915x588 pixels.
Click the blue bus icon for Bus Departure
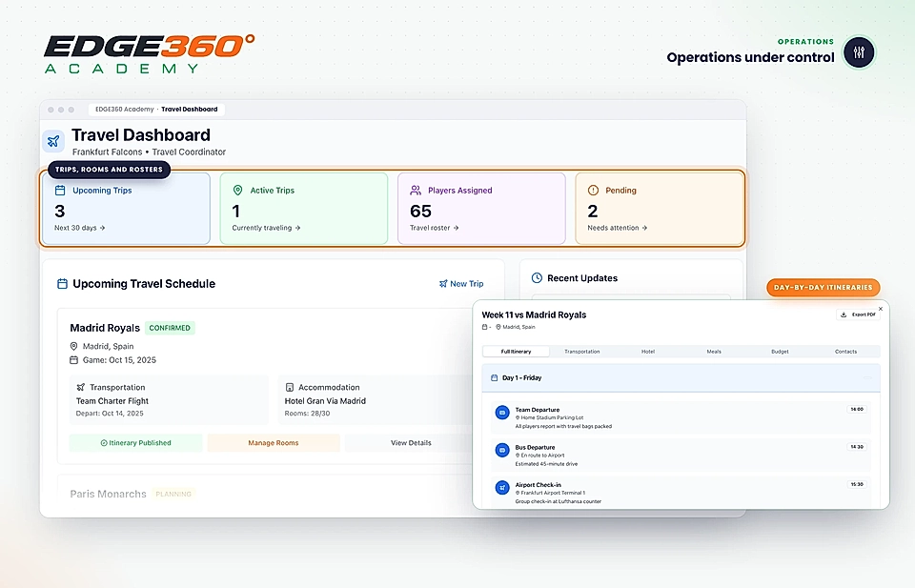click(502, 451)
